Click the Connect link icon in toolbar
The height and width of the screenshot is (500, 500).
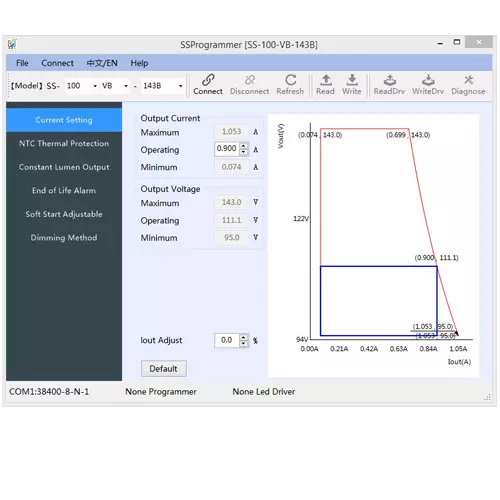[208, 80]
